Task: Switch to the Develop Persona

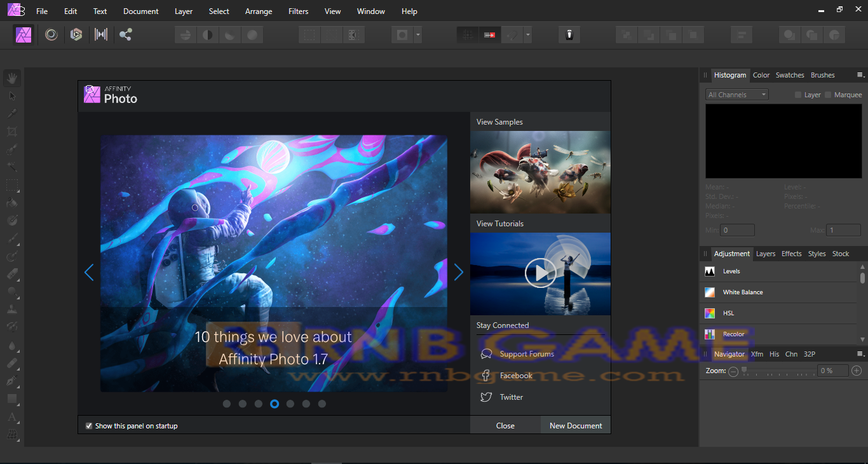Action: click(x=76, y=34)
